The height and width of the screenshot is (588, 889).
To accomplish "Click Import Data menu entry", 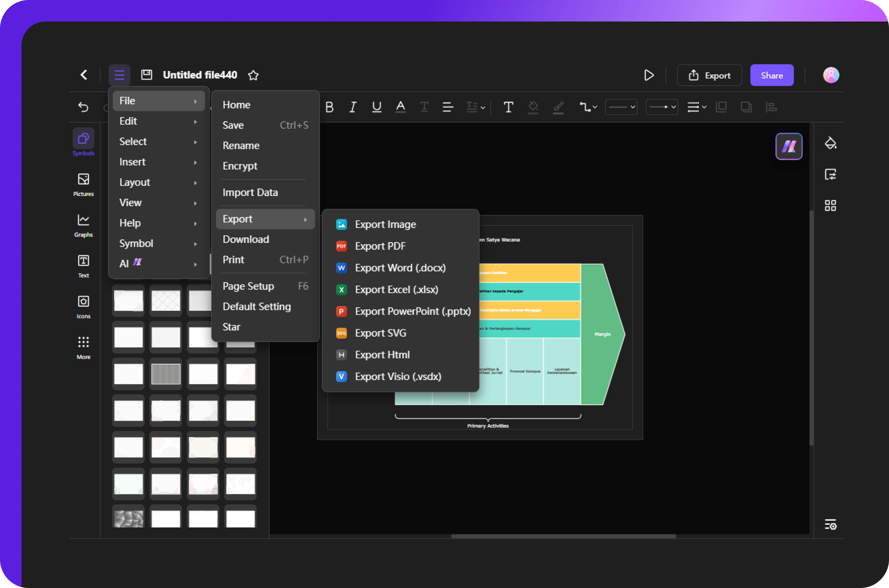I will [x=265, y=192].
